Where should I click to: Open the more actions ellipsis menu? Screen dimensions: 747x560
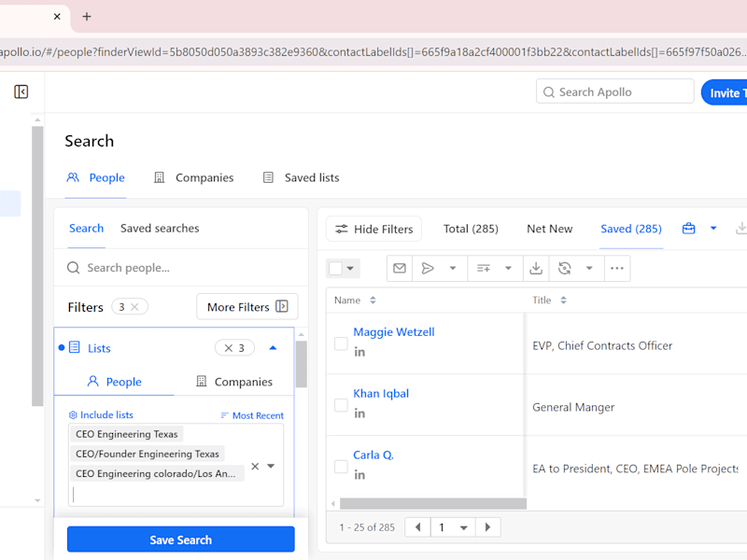tap(617, 268)
